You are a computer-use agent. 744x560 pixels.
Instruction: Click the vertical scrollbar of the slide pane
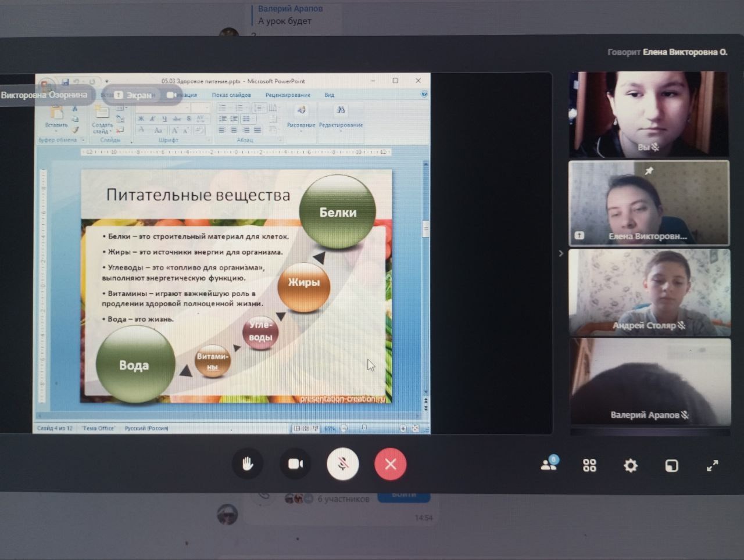pyautogui.click(x=425, y=279)
